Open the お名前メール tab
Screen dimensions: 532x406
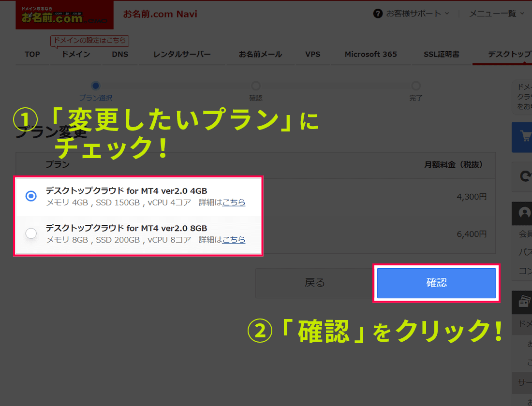[x=260, y=54]
